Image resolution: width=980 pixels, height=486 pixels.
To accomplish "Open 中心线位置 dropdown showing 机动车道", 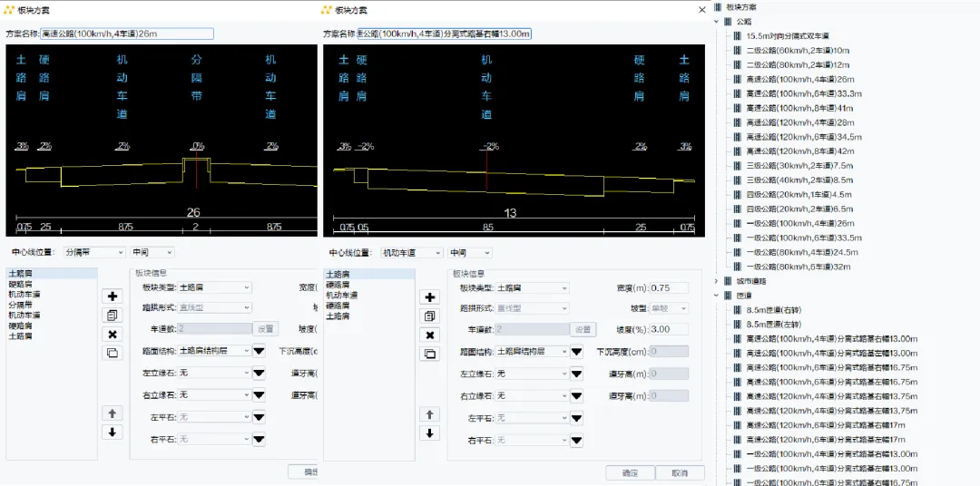I will 412,253.
